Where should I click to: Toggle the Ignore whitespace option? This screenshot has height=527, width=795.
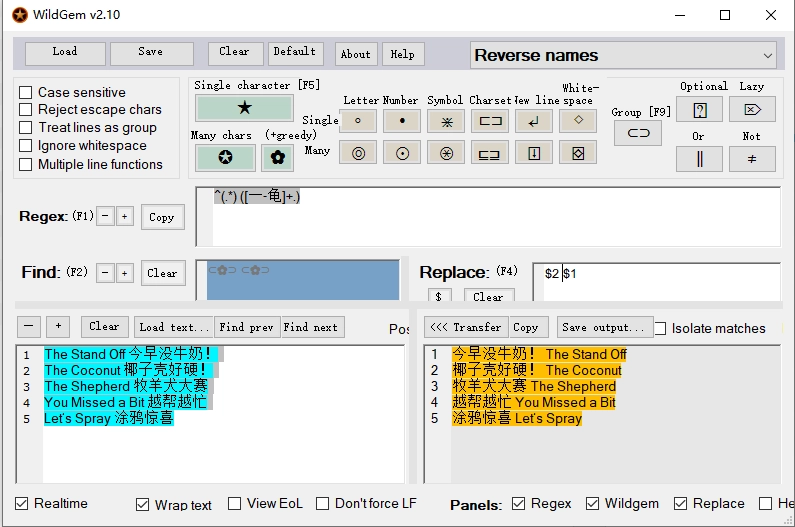coord(26,146)
